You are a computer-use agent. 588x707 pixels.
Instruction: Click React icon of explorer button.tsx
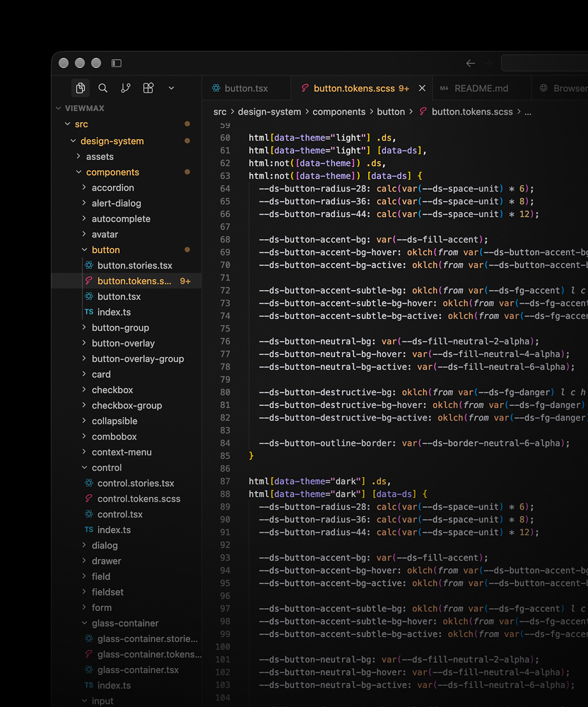(89, 296)
